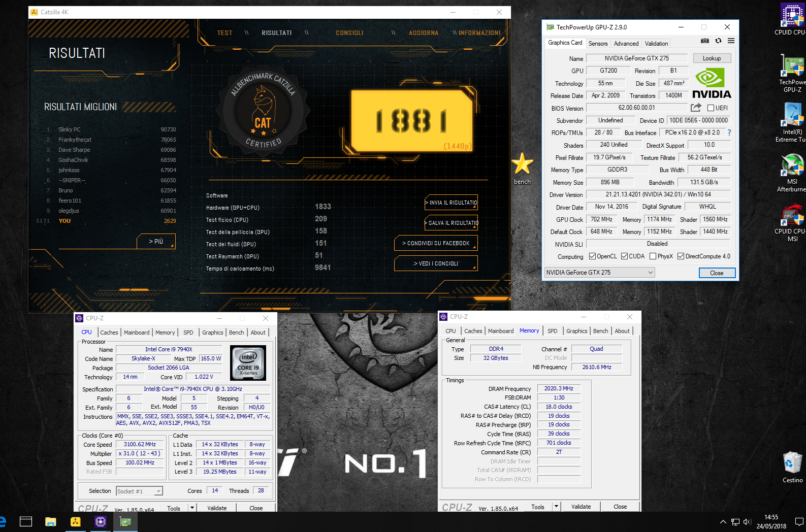The height and width of the screenshot is (532, 806).
Task: Open the Intel Extreme Tuning desktop icon
Action: pos(792,122)
